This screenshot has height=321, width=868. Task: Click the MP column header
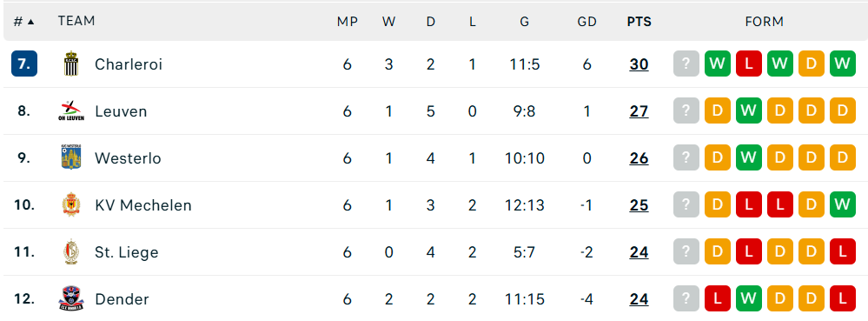pyautogui.click(x=347, y=22)
